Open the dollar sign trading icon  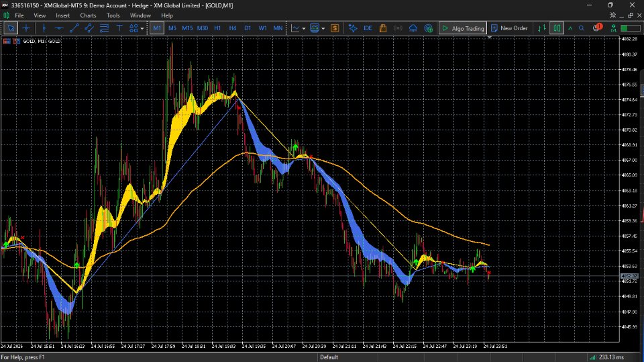(335, 28)
